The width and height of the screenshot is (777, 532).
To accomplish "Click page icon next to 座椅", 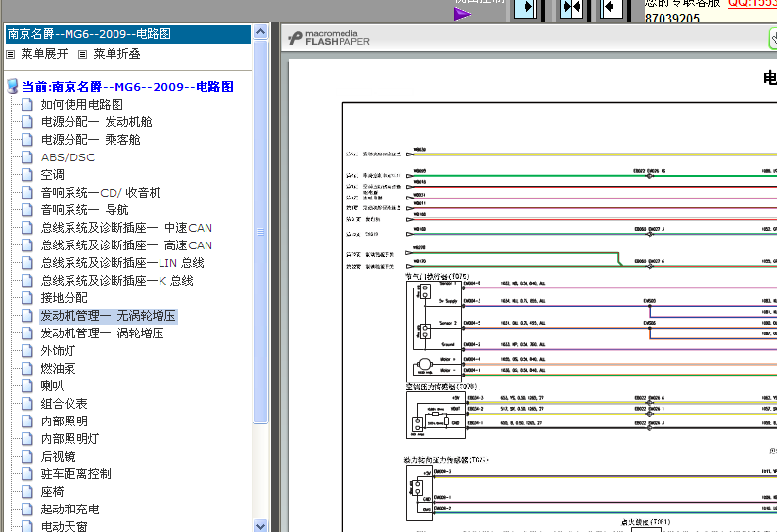I will pos(27,491).
